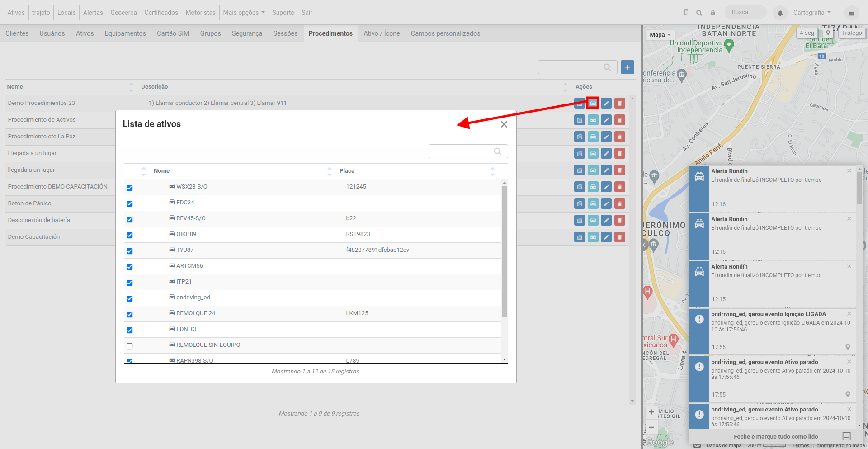Click the Lista de ativos search field

[x=468, y=151]
